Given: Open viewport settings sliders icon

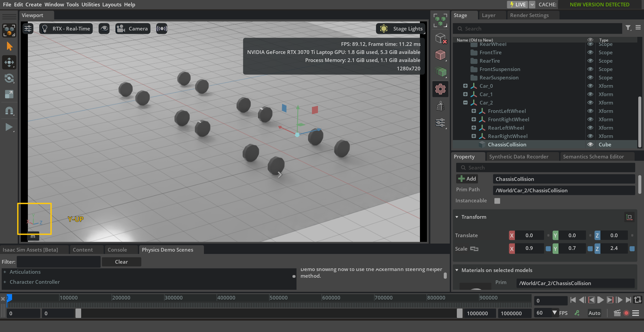Looking at the screenshot, I should [x=28, y=29].
